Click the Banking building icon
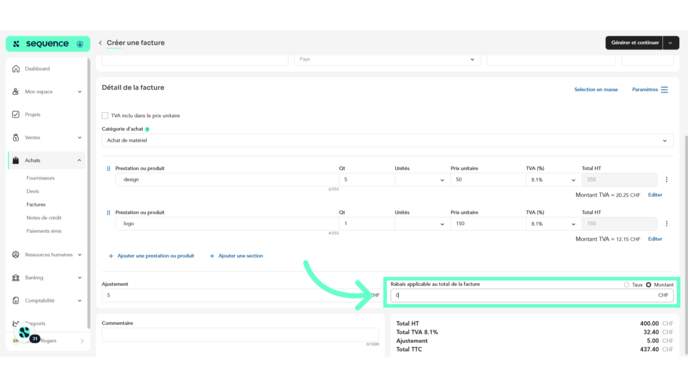688x387 pixels. pyautogui.click(x=16, y=278)
